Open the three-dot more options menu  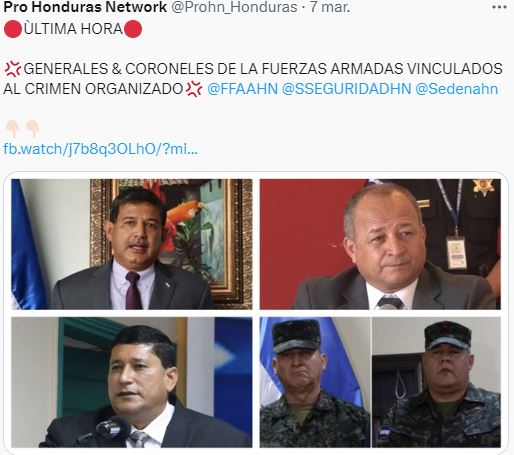tap(499, 7)
